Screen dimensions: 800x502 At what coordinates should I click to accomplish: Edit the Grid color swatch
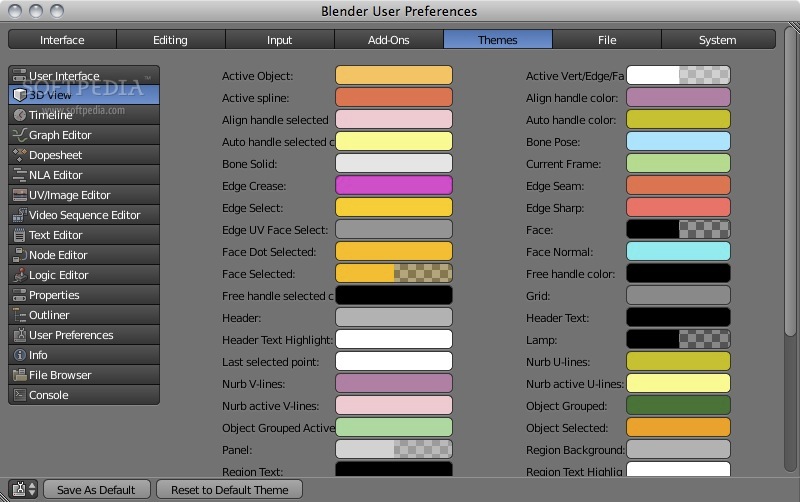[678, 295]
